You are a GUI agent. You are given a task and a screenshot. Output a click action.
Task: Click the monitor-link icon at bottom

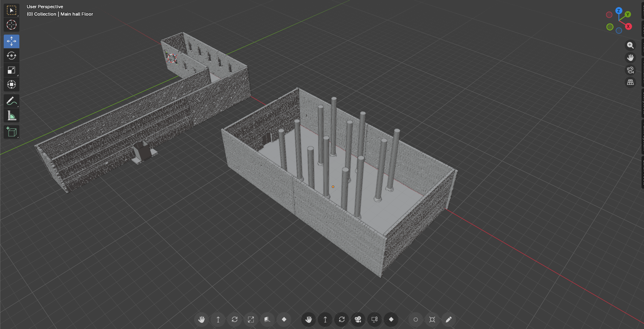375,320
